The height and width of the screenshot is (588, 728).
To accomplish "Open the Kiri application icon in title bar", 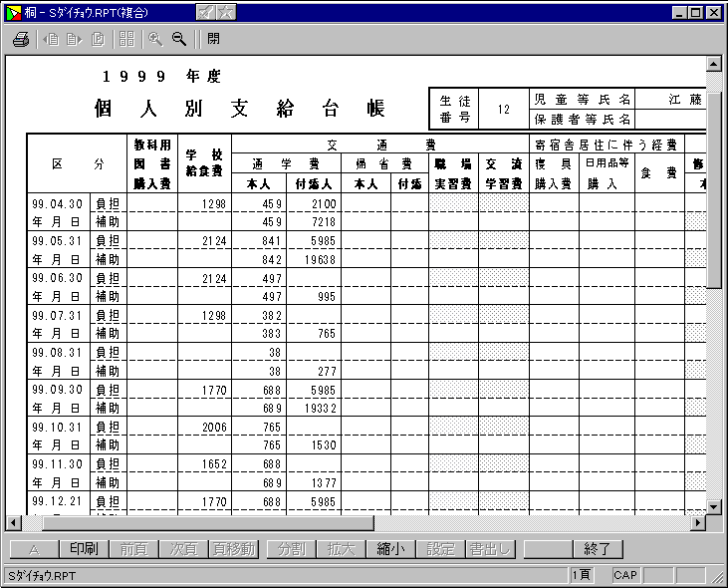I will point(14,12).
